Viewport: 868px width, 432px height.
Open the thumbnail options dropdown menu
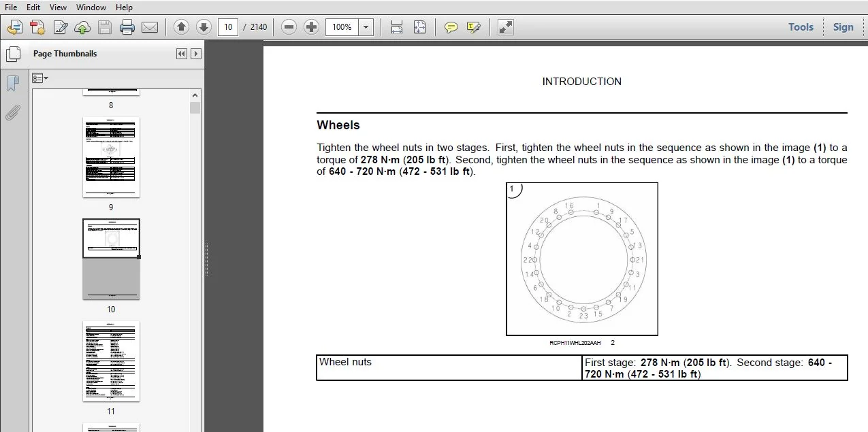(40, 78)
